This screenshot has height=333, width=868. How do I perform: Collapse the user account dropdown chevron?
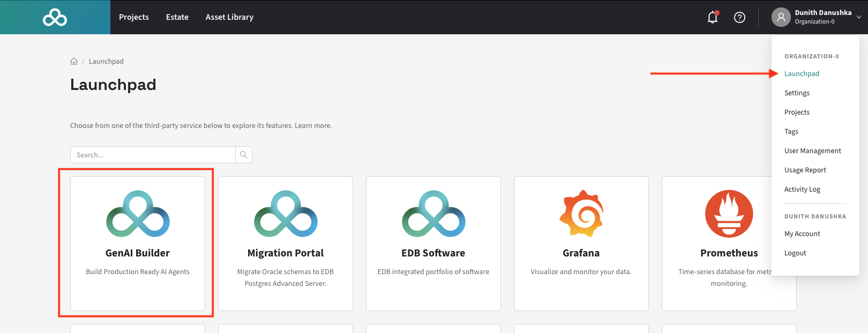[859, 17]
